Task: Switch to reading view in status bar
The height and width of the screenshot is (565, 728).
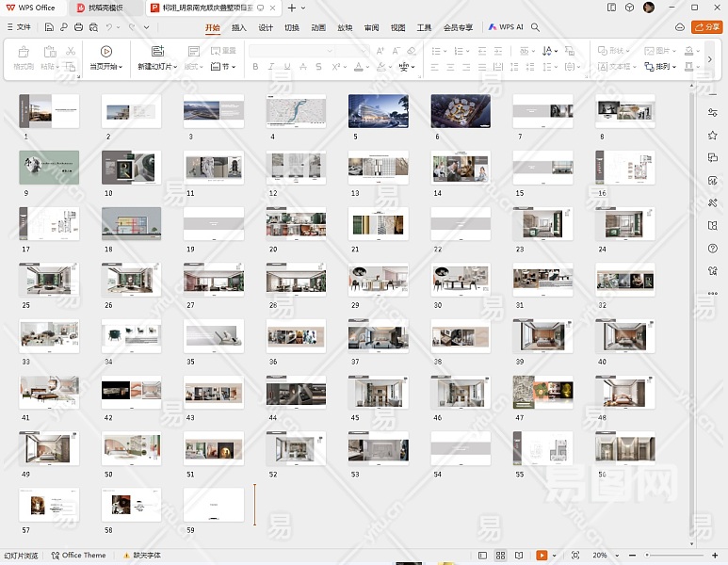Action: click(519, 556)
